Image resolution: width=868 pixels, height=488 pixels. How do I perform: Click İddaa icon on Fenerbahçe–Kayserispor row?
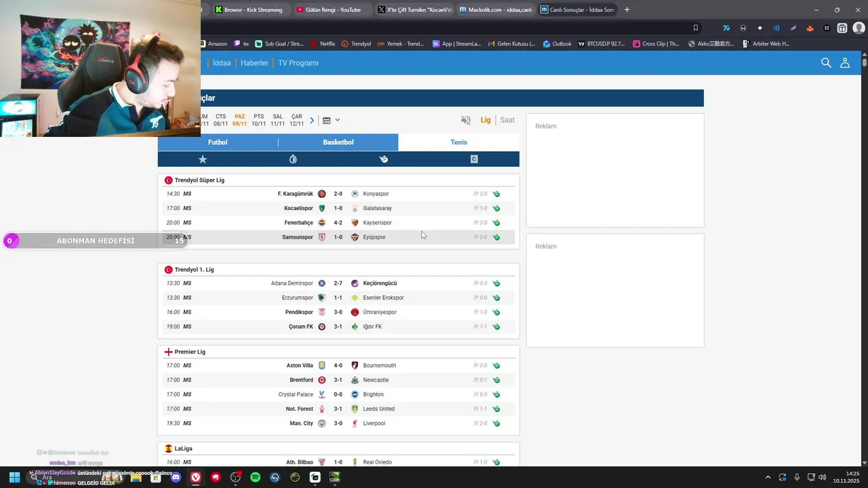[x=496, y=222]
